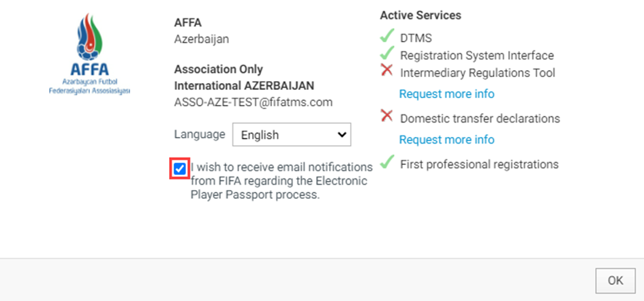The height and width of the screenshot is (301, 644).
Task: Click the First professional registrations label
Action: [479, 165]
